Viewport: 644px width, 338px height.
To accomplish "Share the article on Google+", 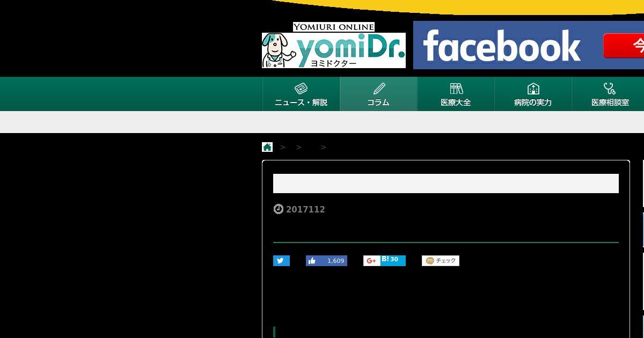I will [371, 261].
